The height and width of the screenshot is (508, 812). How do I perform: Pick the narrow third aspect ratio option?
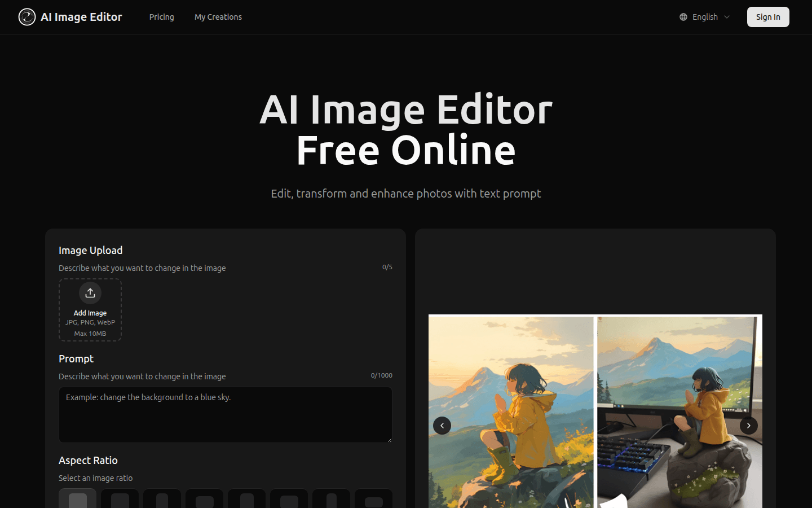click(162, 499)
